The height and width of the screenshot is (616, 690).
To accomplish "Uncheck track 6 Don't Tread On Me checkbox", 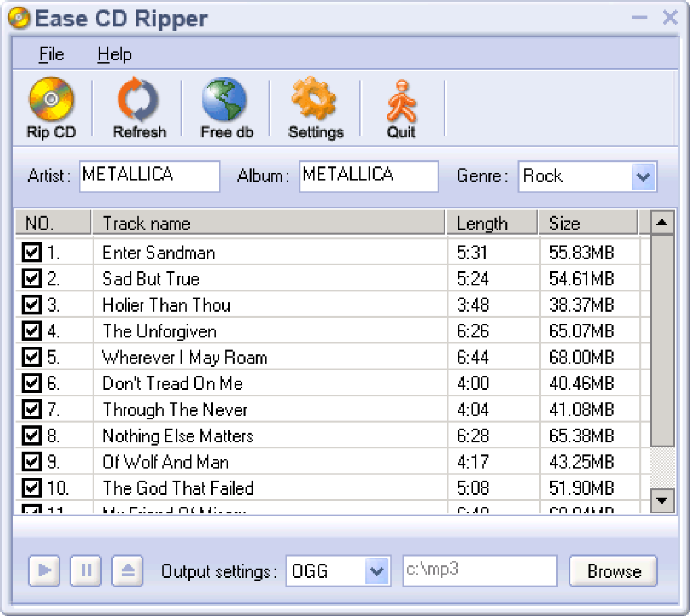I will 32,383.
